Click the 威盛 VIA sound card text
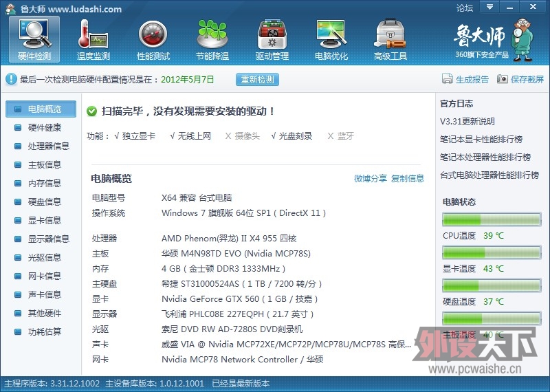This screenshot has height=392, width=550. (x=286, y=345)
